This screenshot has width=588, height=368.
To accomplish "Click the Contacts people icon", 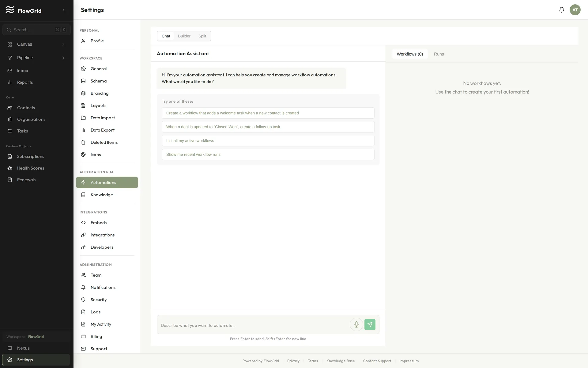I will (x=10, y=108).
